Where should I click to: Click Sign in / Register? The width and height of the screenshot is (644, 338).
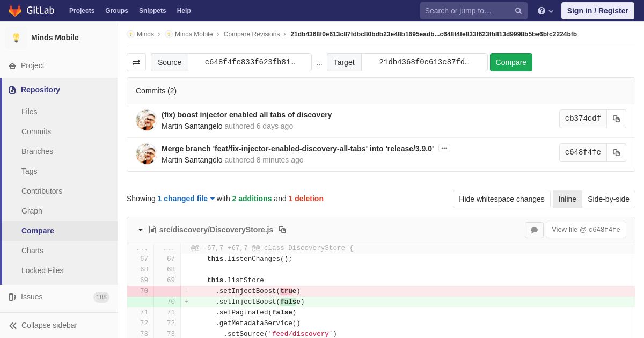coord(598,11)
